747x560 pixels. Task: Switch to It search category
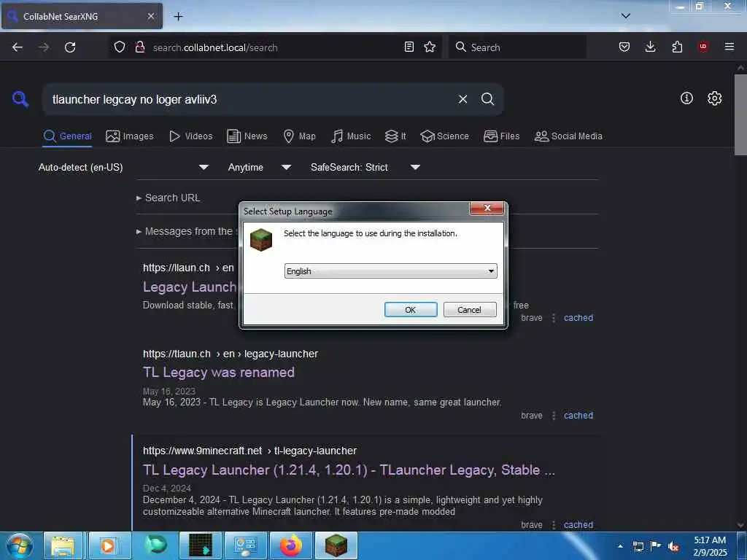tap(395, 136)
